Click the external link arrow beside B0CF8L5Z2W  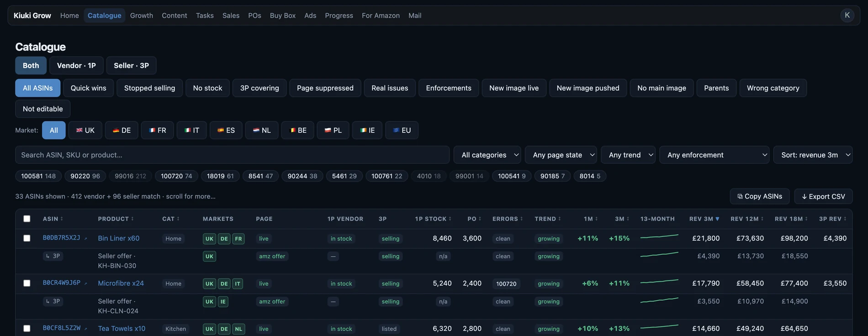coord(85,329)
